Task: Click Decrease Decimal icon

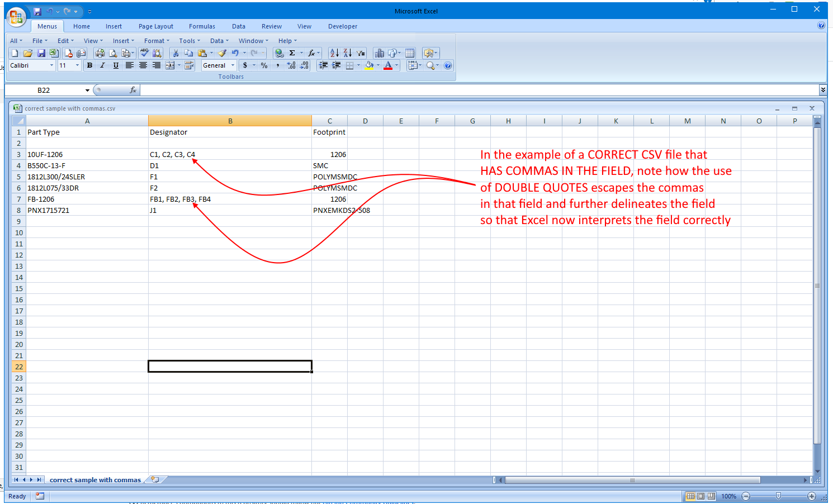Action: coord(304,65)
